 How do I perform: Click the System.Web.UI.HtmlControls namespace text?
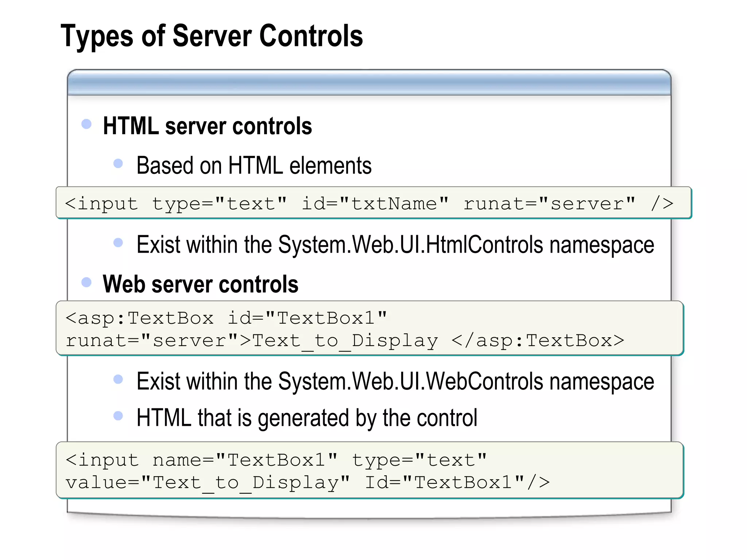click(x=395, y=245)
